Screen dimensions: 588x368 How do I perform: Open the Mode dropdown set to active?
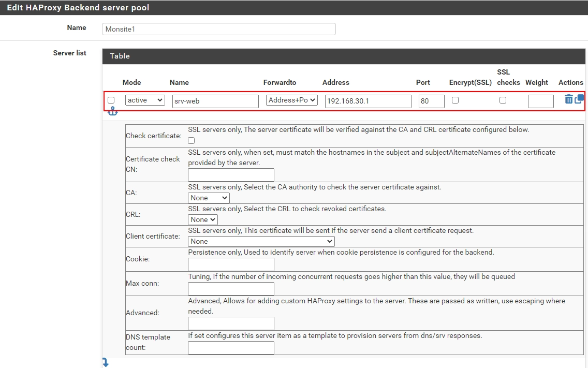point(145,100)
